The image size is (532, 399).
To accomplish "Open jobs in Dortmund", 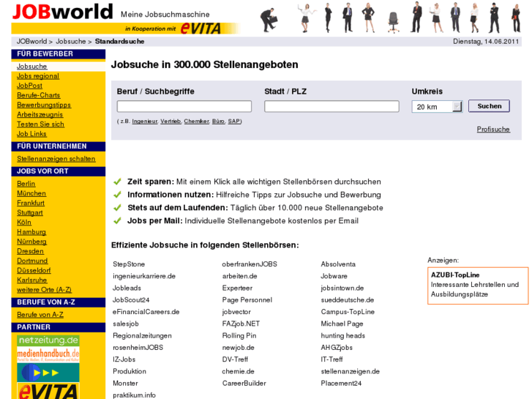I will [x=32, y=261].
